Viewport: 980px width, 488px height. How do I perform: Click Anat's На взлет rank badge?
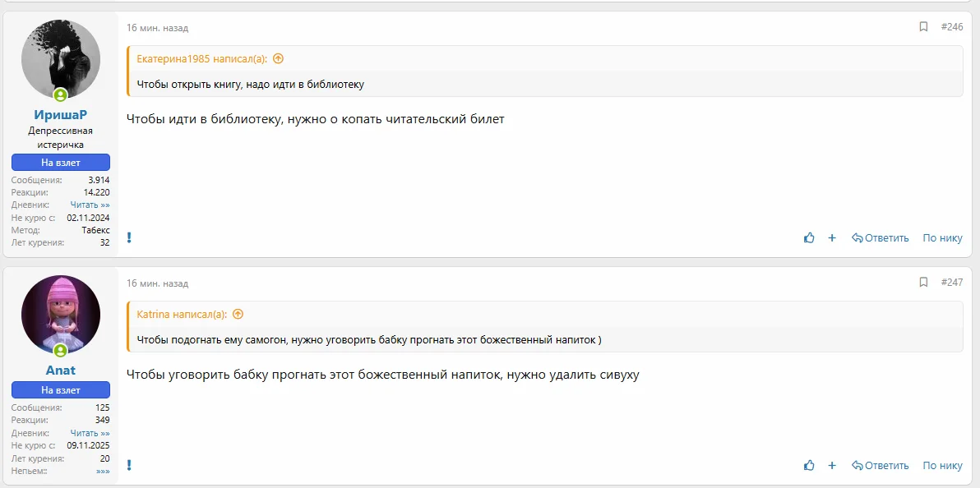(61, 390)
